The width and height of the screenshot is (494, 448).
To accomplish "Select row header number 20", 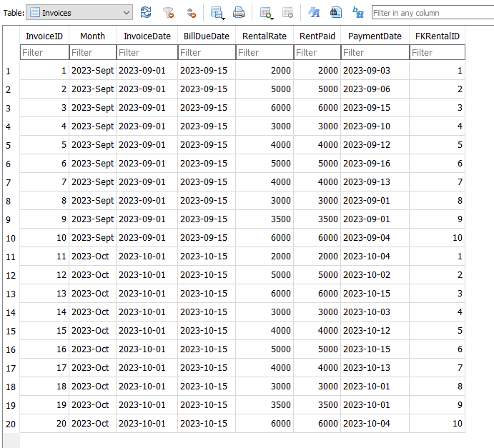I will [x=11, y=424].
